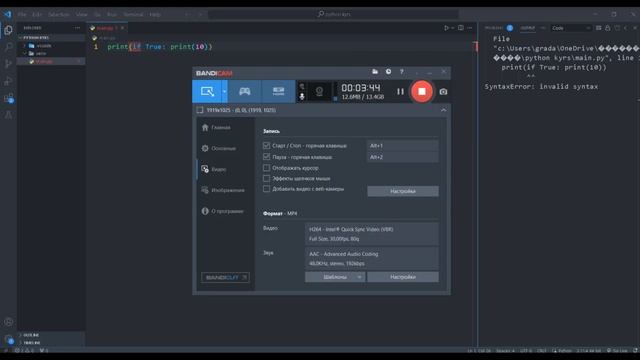Open the Шаблоны dropdown

[335, 277]
